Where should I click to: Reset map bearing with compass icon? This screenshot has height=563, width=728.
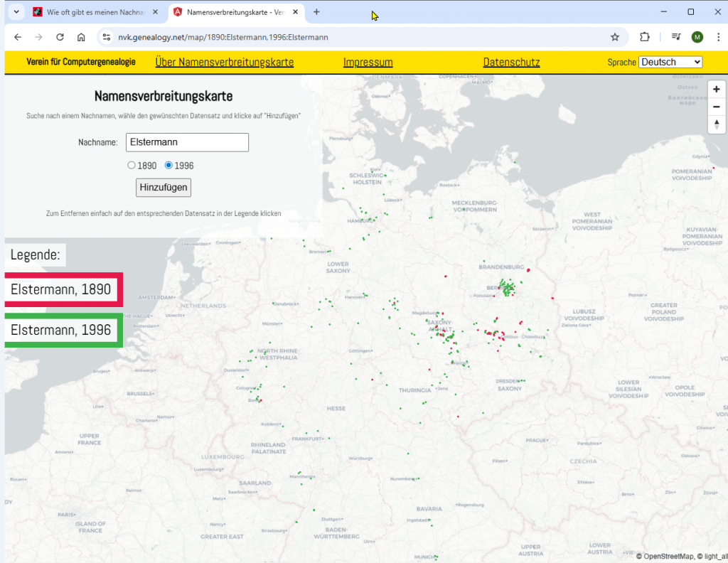point(716,124)
